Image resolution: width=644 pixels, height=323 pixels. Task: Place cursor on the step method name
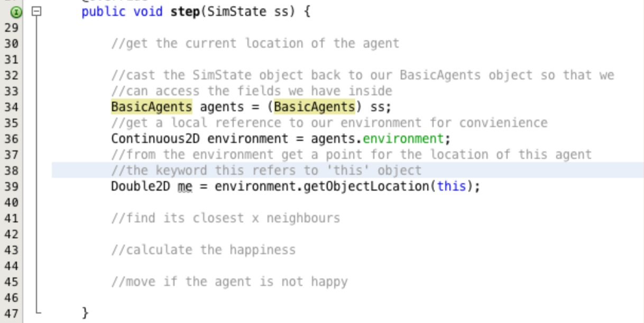coord(185,12)
